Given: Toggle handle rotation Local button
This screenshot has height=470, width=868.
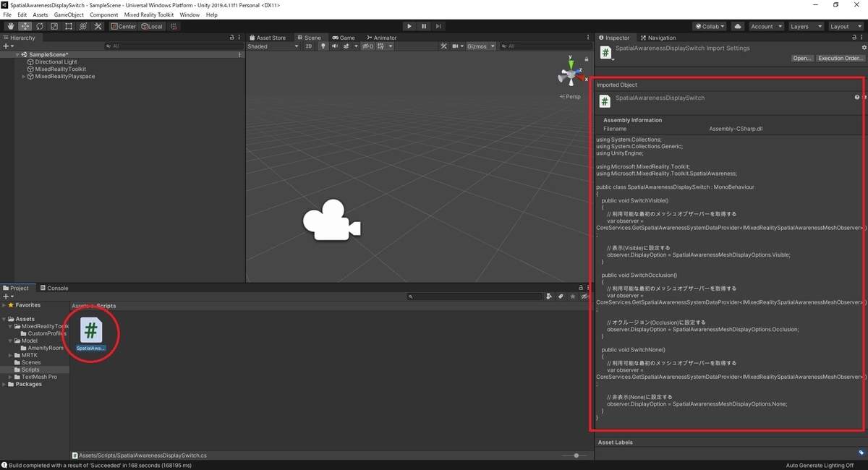Looking at the screenshot, I should point(152,26).
